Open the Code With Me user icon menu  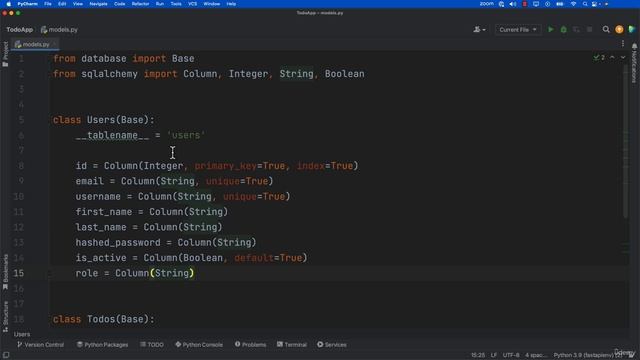pyautogui.click(x=479, y=29)
